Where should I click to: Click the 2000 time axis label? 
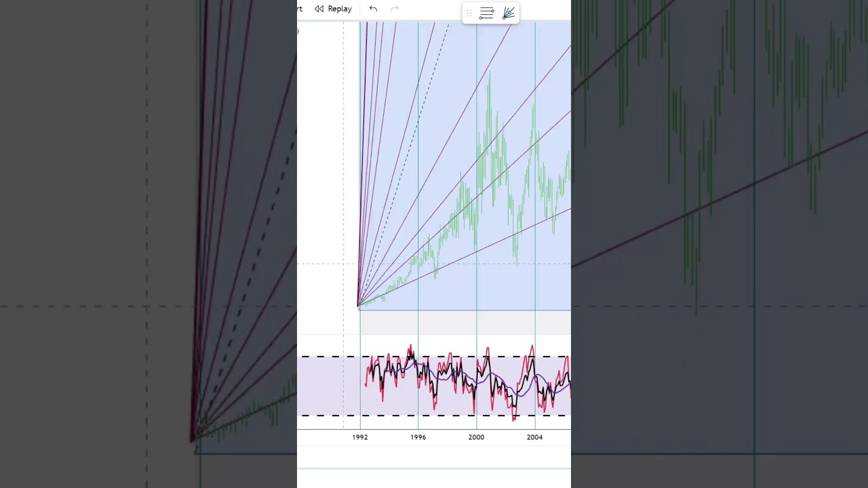click(477, 437)
